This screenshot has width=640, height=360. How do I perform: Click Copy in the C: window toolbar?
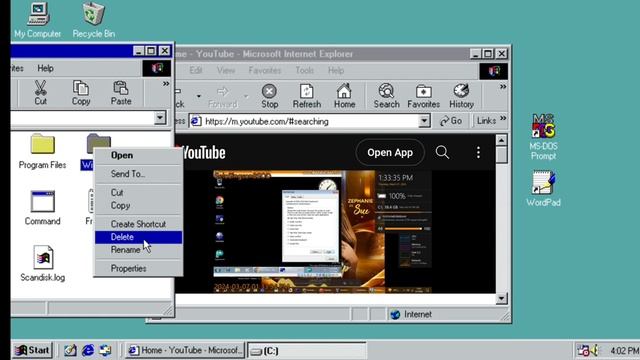pyautogui.click(x=81, y=93)
